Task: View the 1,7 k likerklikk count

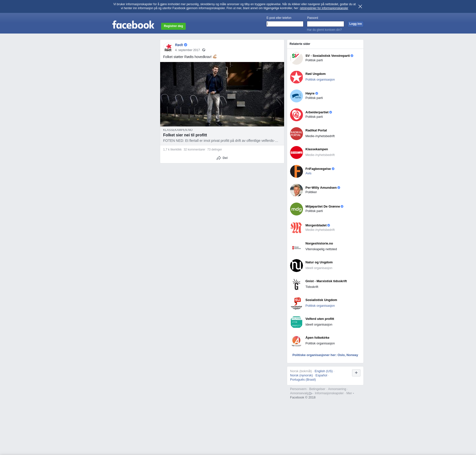Action: (172, 150)
